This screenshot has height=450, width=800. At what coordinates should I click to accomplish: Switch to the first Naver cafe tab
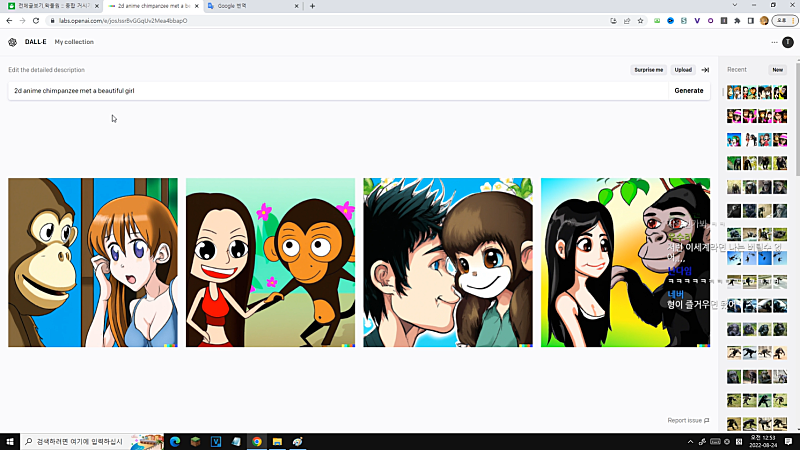tap(51, 6)
